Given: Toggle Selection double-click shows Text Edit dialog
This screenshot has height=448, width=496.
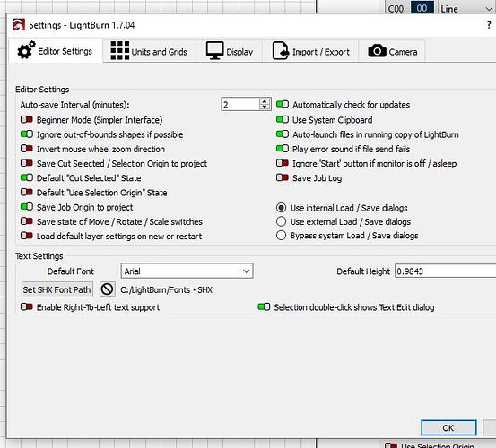Looking at the screenshot, I should click(x=264, y=307).
